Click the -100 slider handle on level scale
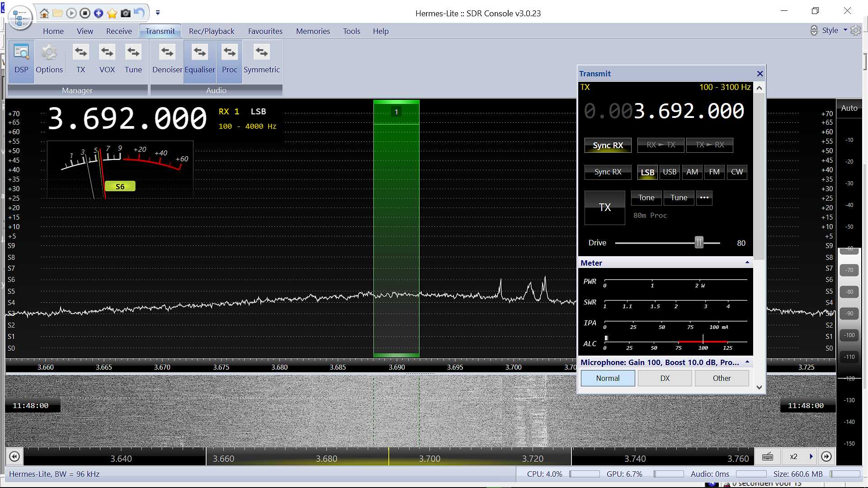 pos(849,335)
